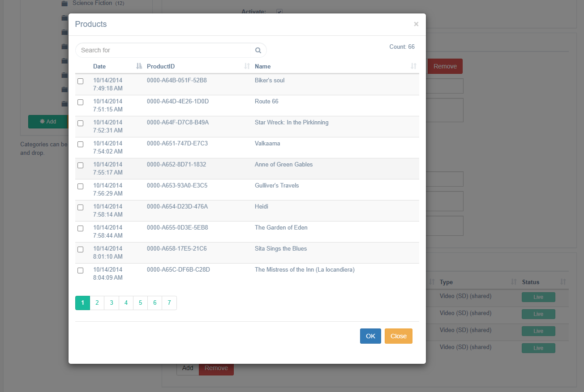Viewport: 584px width, 392px height.
Task: Select The Garden of Eden checkbox
Action: pyautogui.click(x=81, y=228)
